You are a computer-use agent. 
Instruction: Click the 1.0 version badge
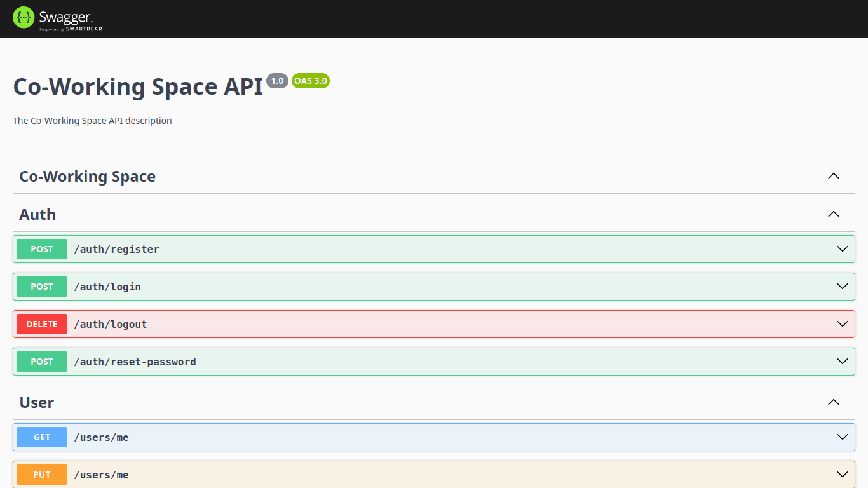tap(278, 81)
